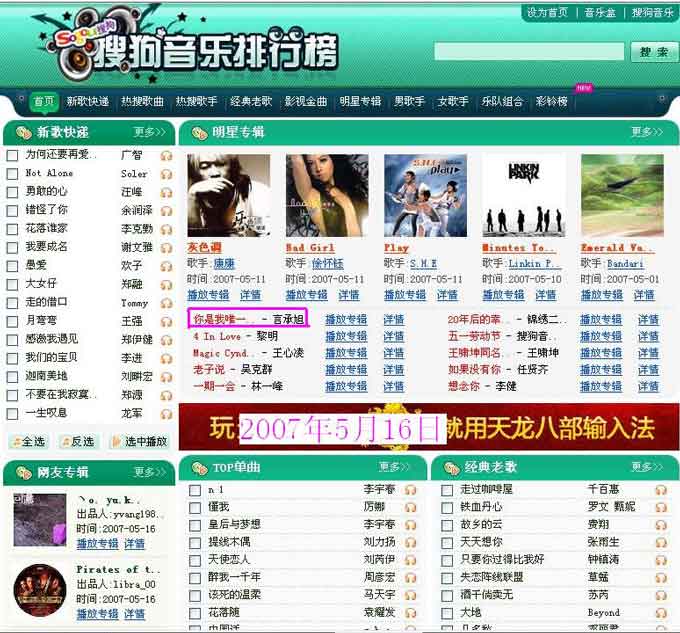Open Linkin Park album cover thumbnail
This screenshot has width=680, height=633.
[x=524, y=196]
